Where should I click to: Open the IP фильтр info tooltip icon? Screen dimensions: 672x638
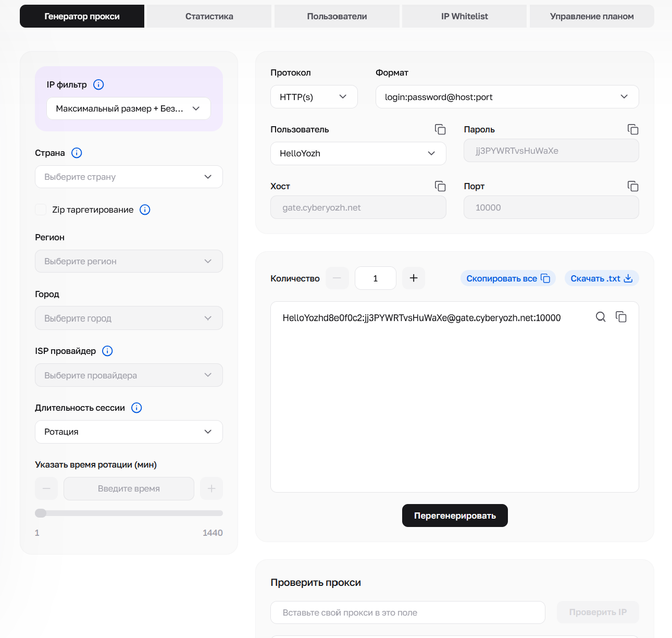(x=98, y=84)
